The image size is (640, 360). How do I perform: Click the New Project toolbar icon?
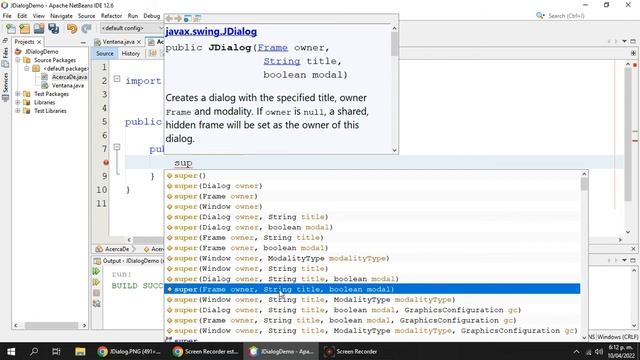[x=24, y=29]
